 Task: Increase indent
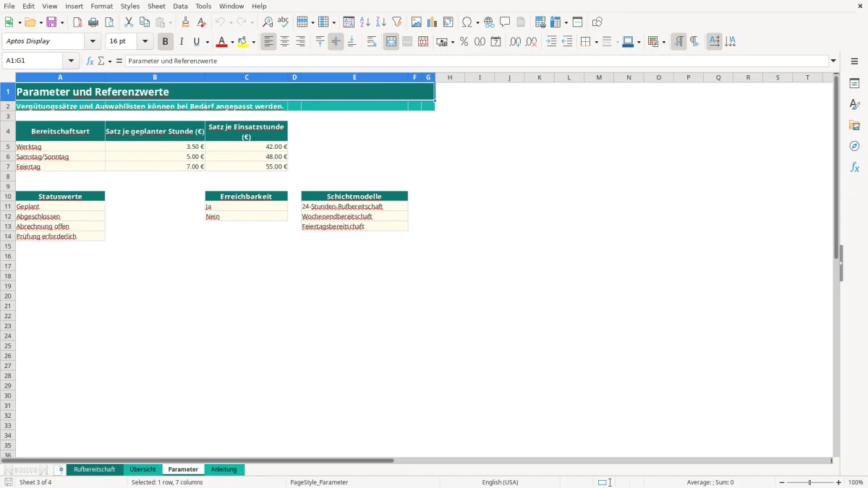551,42
